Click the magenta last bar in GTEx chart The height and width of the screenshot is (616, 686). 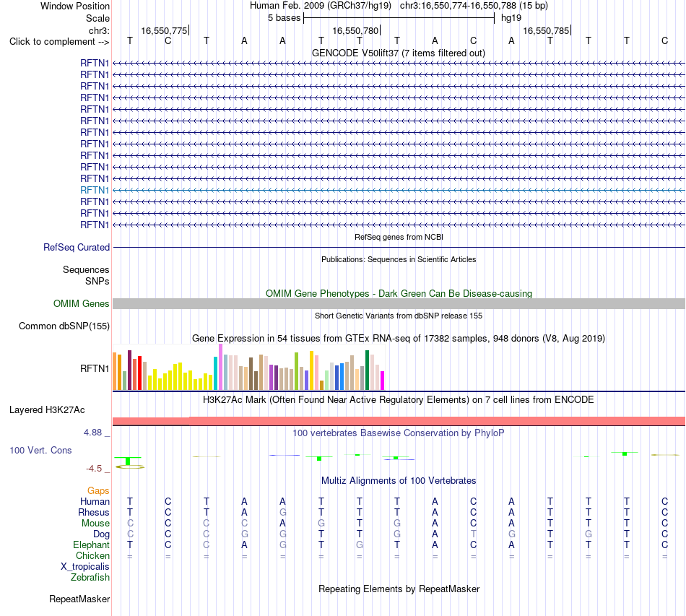[383, 381]
